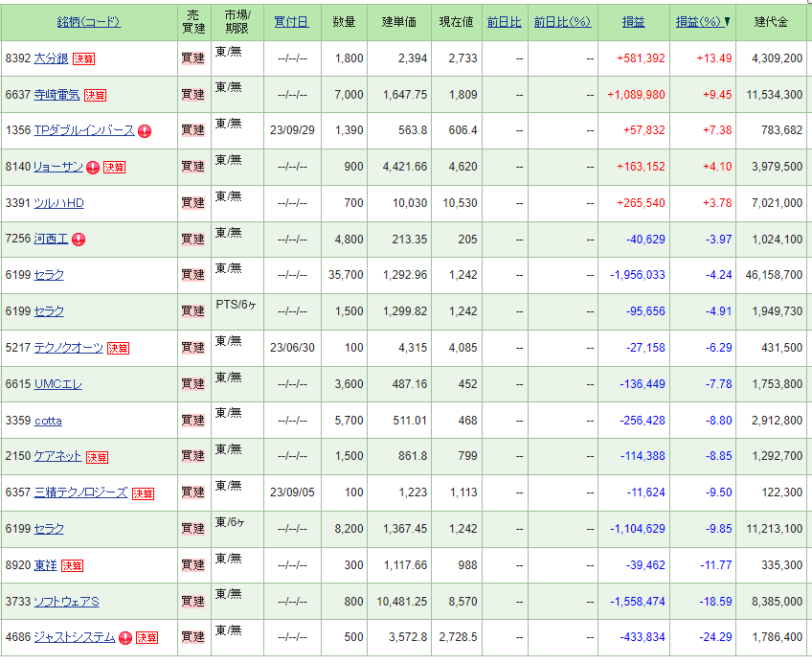Open the ソフトウェアS stock link
Screen dimensions: 812x664
tap(66, 602)
